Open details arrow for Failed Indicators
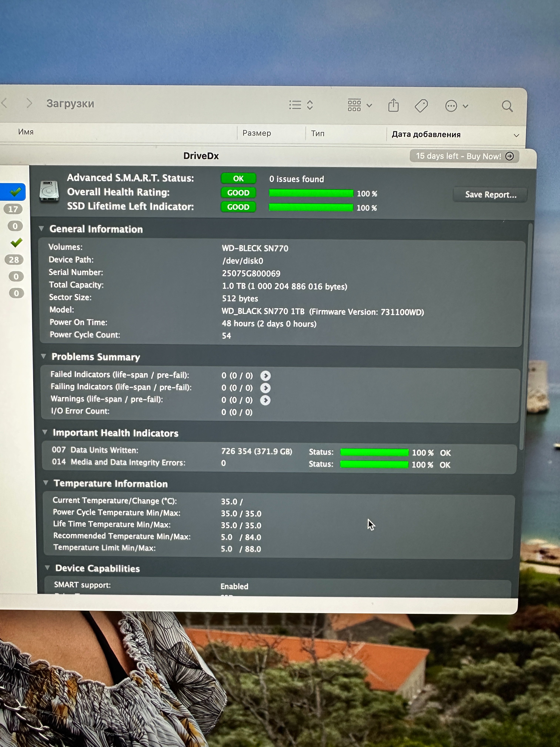This screenshot has width=560, height=747. point(265,376)
